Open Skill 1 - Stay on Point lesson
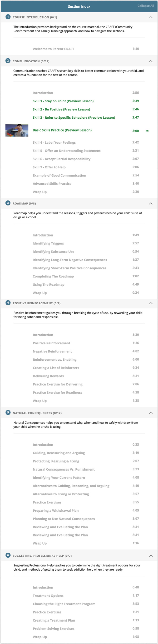The height and width of the screenshot is (644, 158). point(63,101)
